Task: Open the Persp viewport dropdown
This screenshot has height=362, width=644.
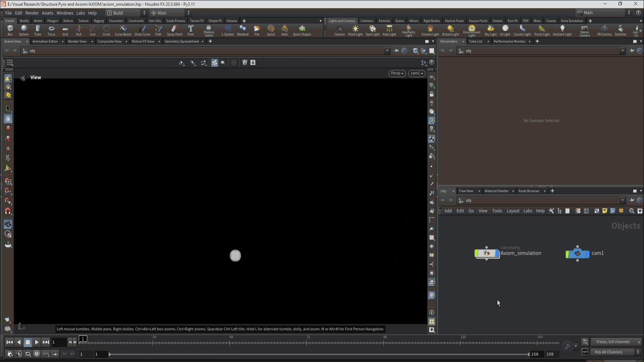Action: click(397, 73)
